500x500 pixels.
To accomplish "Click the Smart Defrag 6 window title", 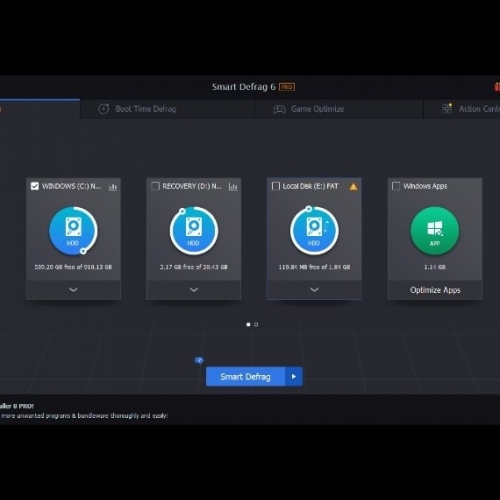I will click(x=244, y=87).
